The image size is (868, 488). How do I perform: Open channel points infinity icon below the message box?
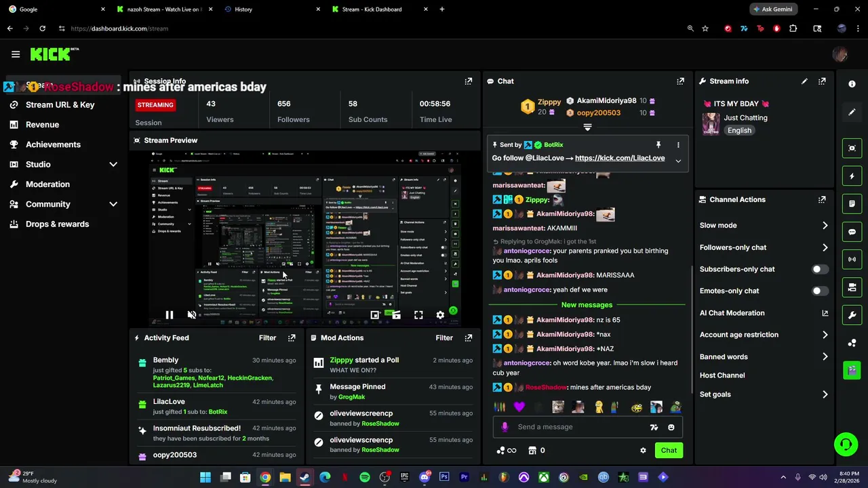click(x=507, y=450)
